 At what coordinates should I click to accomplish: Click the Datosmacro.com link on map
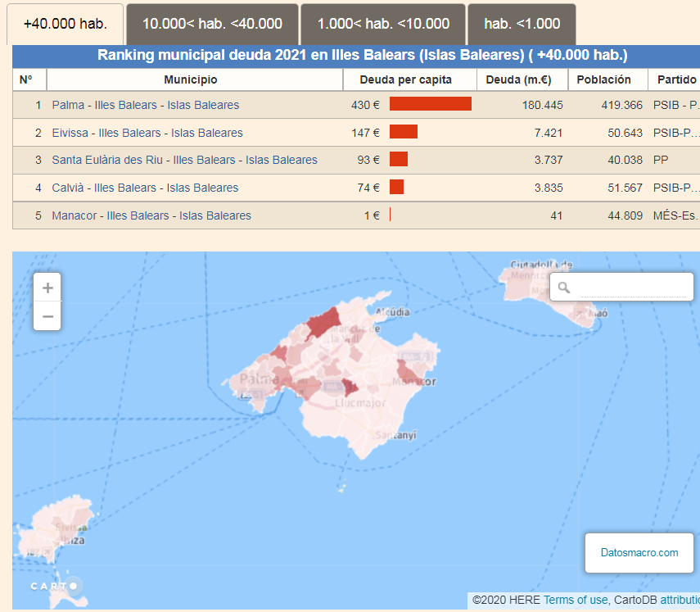639,552
